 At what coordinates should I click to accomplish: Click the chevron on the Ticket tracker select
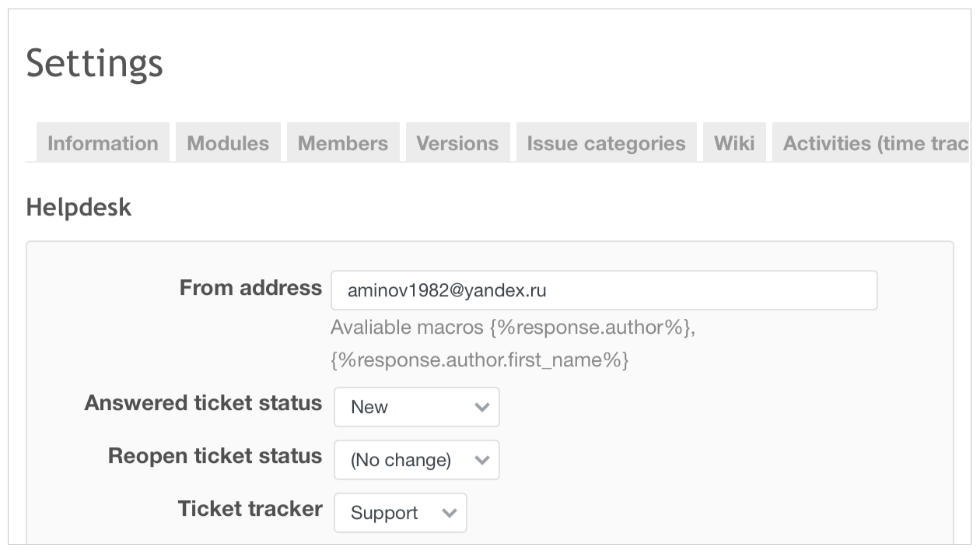click(450, 512)
